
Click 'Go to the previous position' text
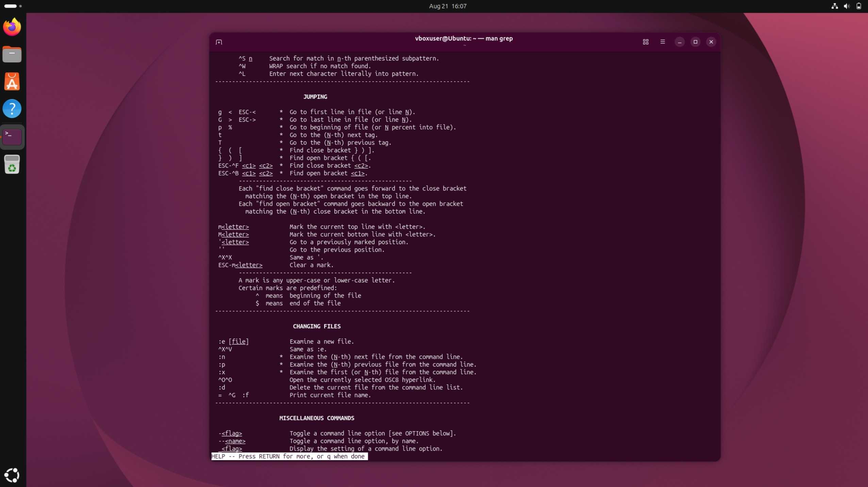click(337, 250)
